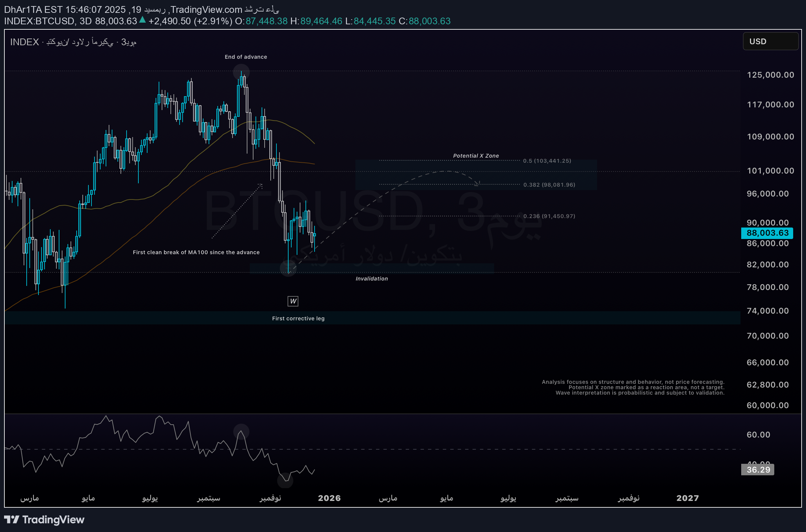806x532 pixels.
Task: Click the green up triangle in the header
Action: pyautogui.click(x=142, y=20)
